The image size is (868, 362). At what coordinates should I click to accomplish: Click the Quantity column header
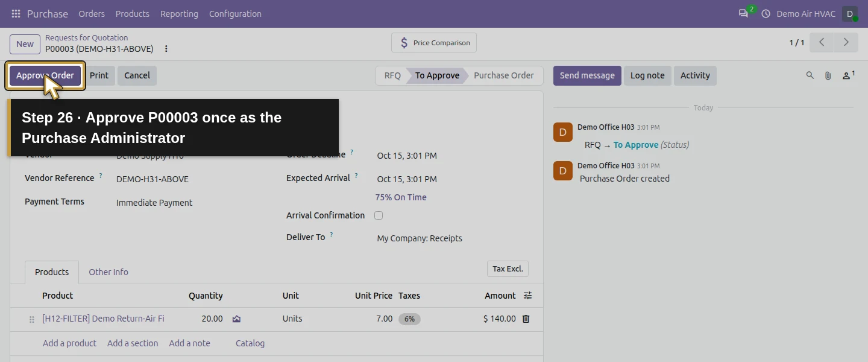(206, 296)
